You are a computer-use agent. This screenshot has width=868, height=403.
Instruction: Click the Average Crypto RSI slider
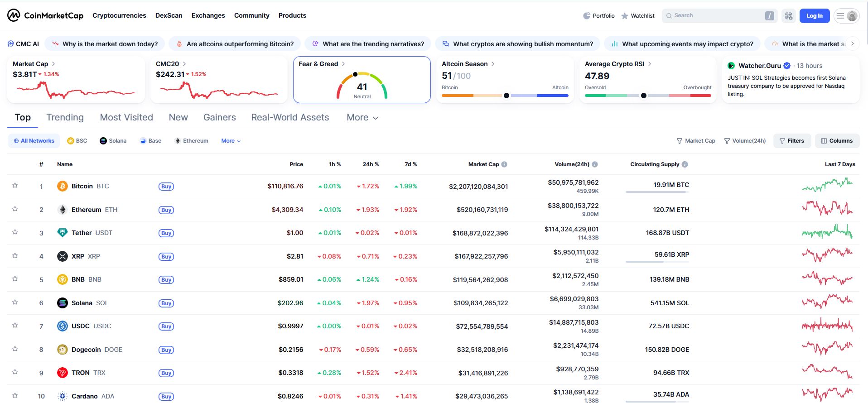(648, 96)
